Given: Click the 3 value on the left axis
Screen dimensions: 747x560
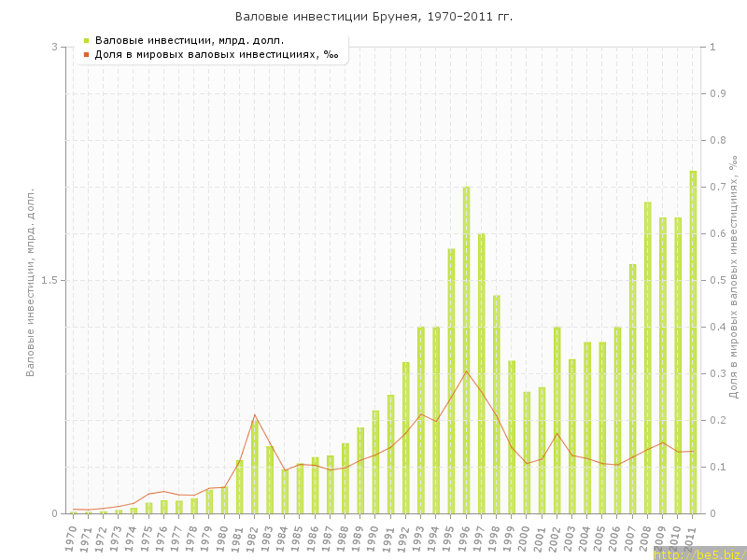Looking at the screenshot, I should [x=54, y=47].
